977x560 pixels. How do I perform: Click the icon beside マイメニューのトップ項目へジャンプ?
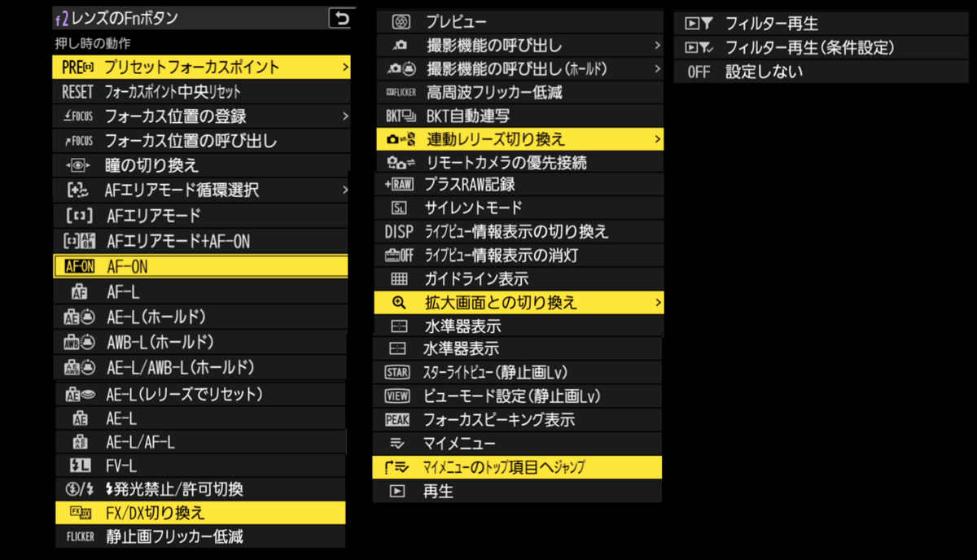398,468
